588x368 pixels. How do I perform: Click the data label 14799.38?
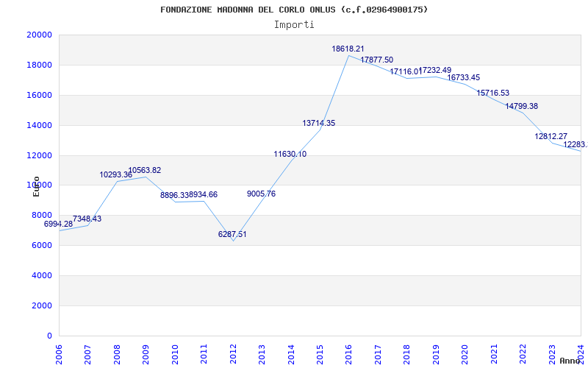[x=521, y=106]
